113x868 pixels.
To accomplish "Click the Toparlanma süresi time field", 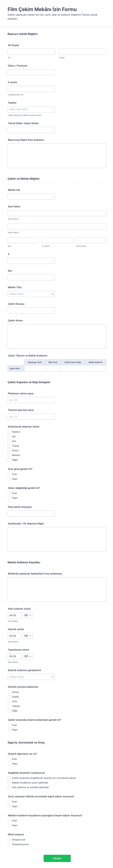I will pos(14,656).
